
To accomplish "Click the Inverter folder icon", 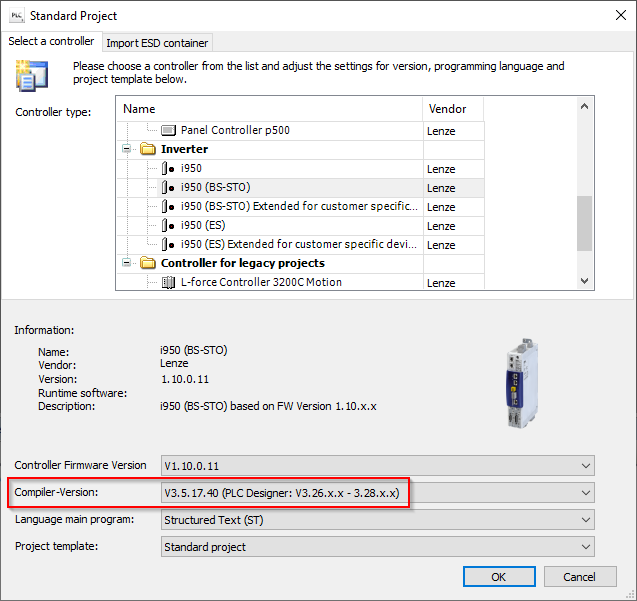I will click(148, 149).
